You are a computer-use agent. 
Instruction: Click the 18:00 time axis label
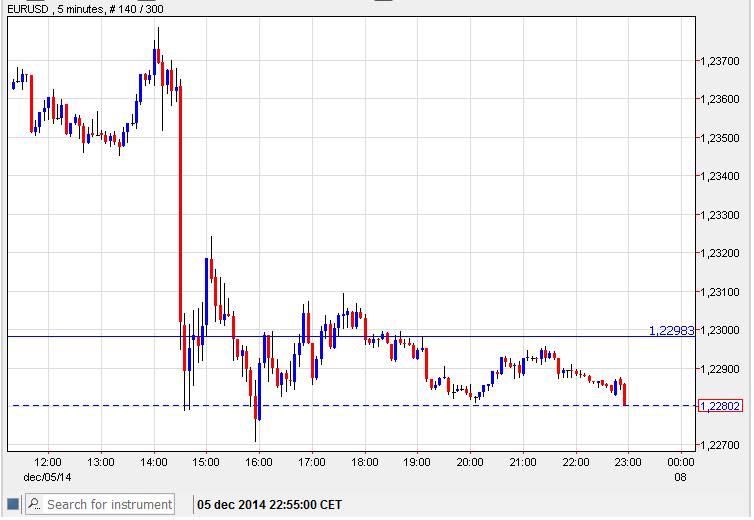(x=364, y=462)
